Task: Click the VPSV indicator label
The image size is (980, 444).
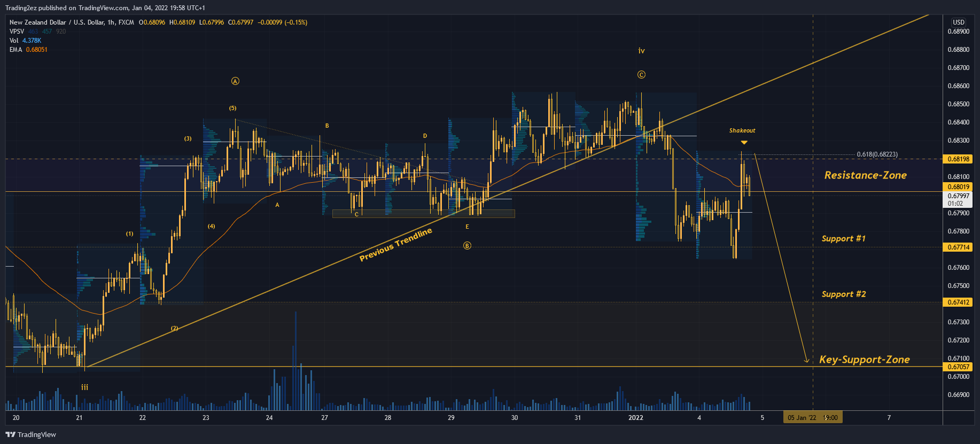Action: click(x=17, y=32)
